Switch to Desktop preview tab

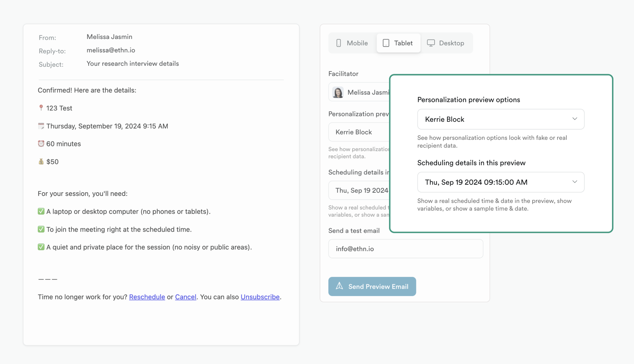click(446, 43)
